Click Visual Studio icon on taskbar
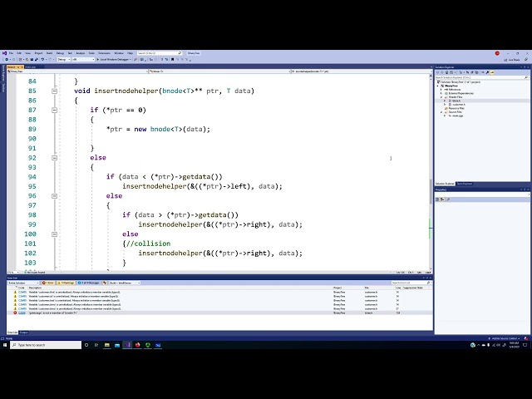This screenshot has height=399, width=532. click(127, 345)
